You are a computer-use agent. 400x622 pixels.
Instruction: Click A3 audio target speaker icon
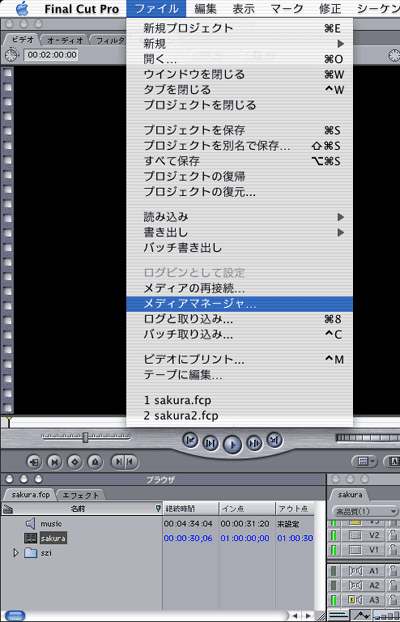click(x=355, y=600)
